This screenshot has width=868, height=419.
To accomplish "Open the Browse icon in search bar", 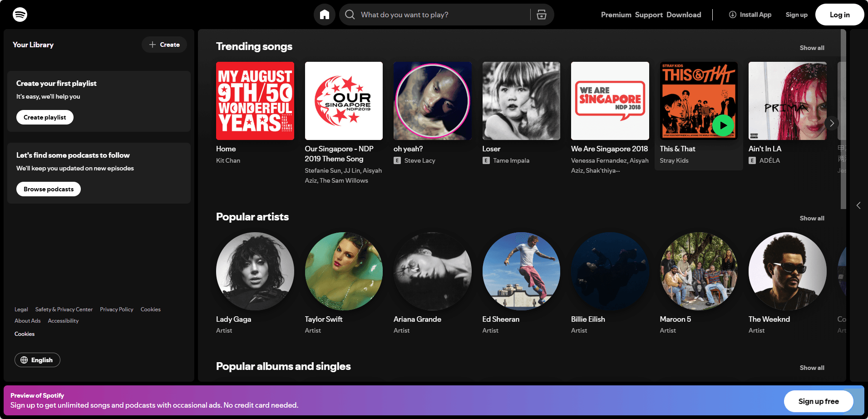I will (x=542, y=15).
